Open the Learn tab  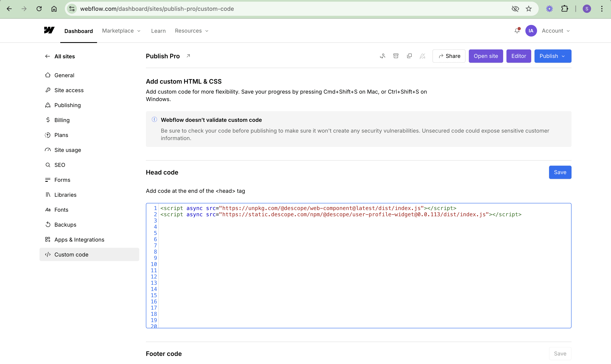(158, 31)
